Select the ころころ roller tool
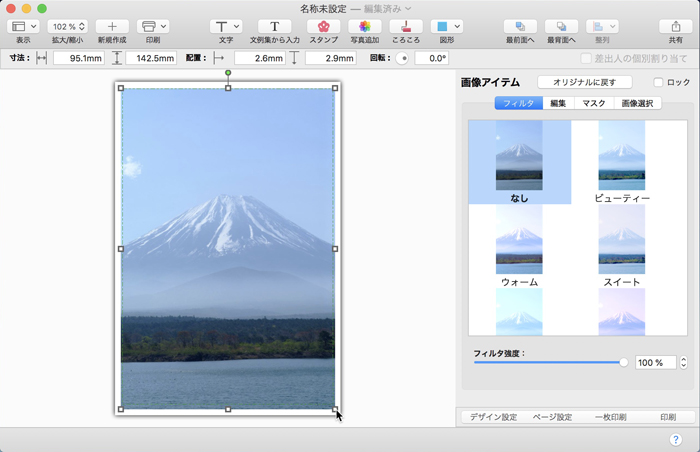This screenshot has height=452, width=700. click(406, 26)
